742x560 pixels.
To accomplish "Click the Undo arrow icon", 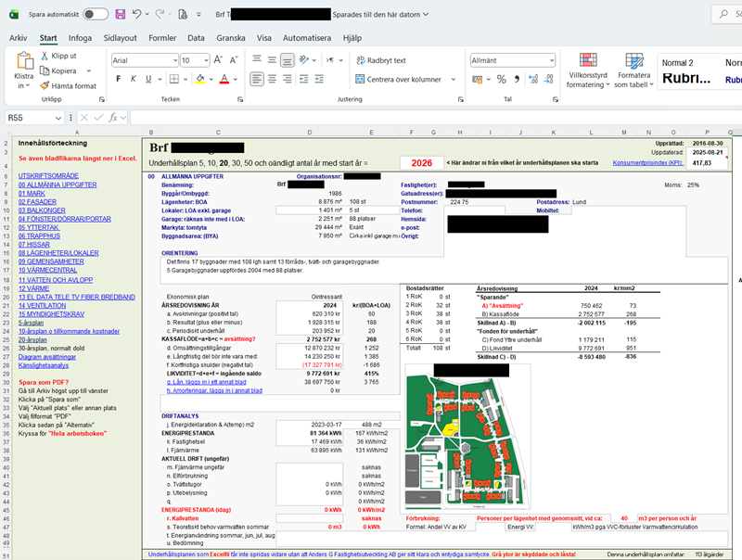I will click(x=137, y=15).
